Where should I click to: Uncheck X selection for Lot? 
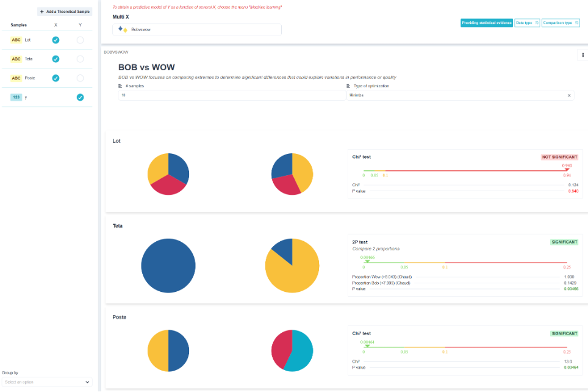pos(56,40)
